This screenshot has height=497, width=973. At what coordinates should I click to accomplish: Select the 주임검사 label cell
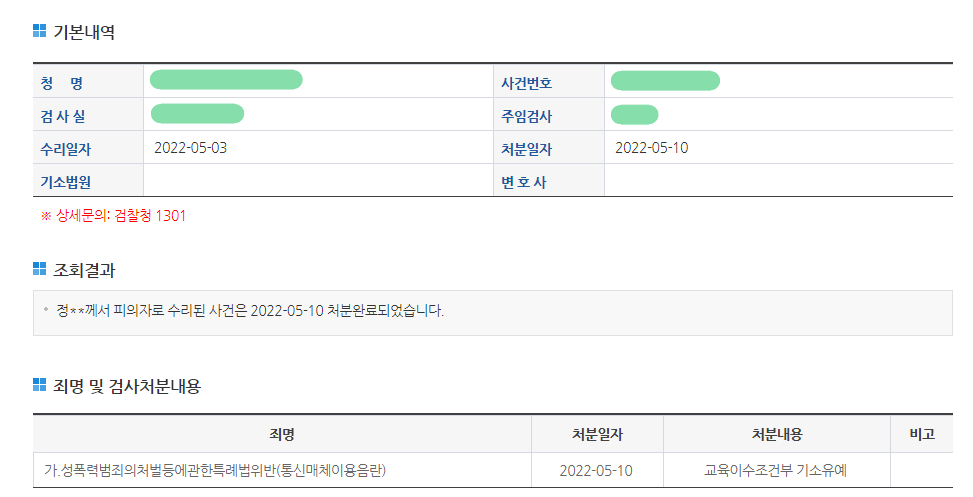click(x=527, y=116)
